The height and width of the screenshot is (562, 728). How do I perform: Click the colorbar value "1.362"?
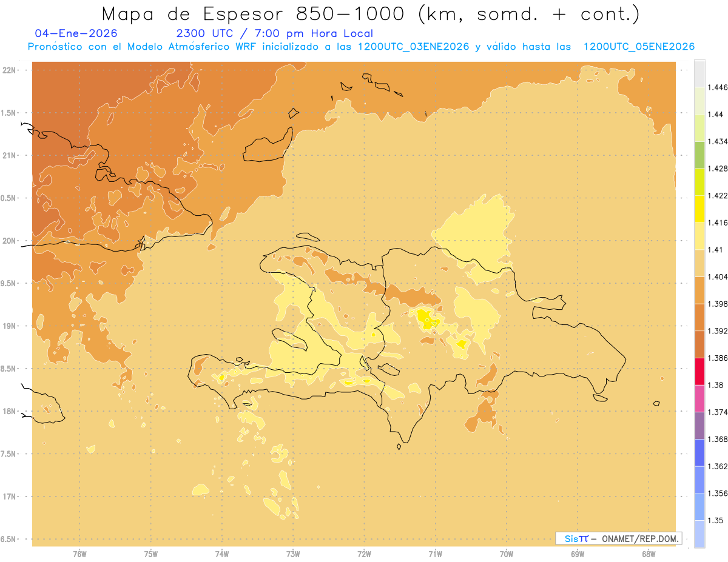point(718,466)
